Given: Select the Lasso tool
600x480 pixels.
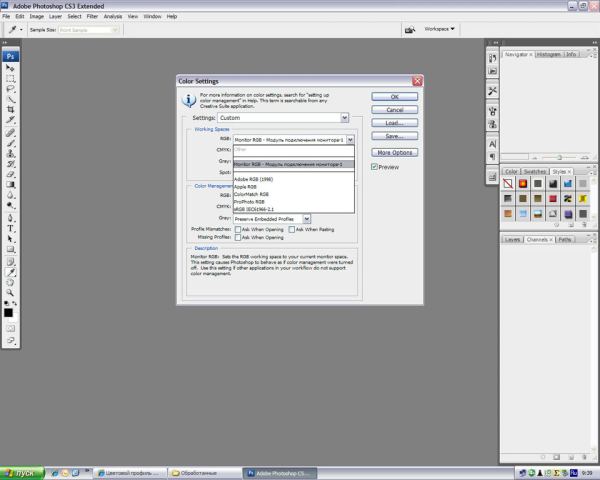Looking at the screenshot, I should click(x=10, y=89).
